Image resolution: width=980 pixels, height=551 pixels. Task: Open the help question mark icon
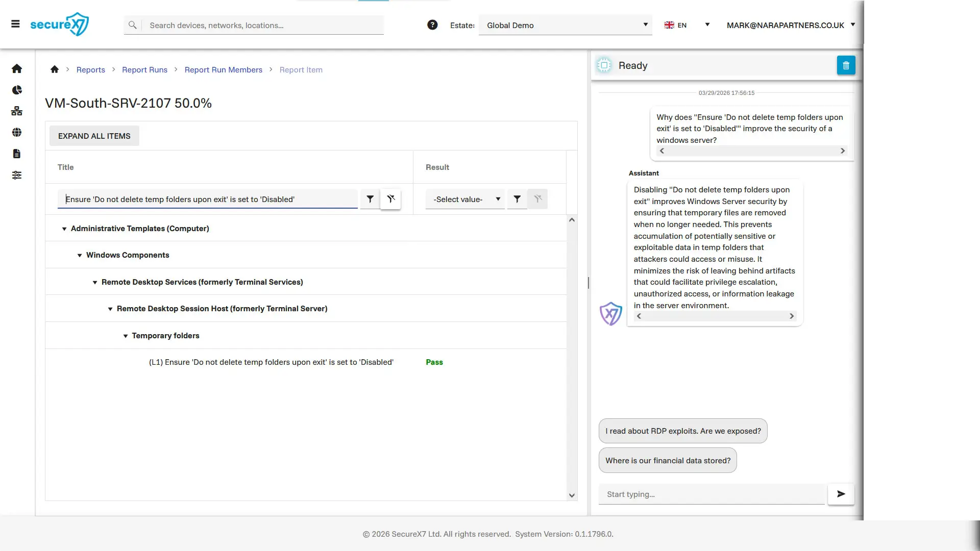click(x=432, y=24)
